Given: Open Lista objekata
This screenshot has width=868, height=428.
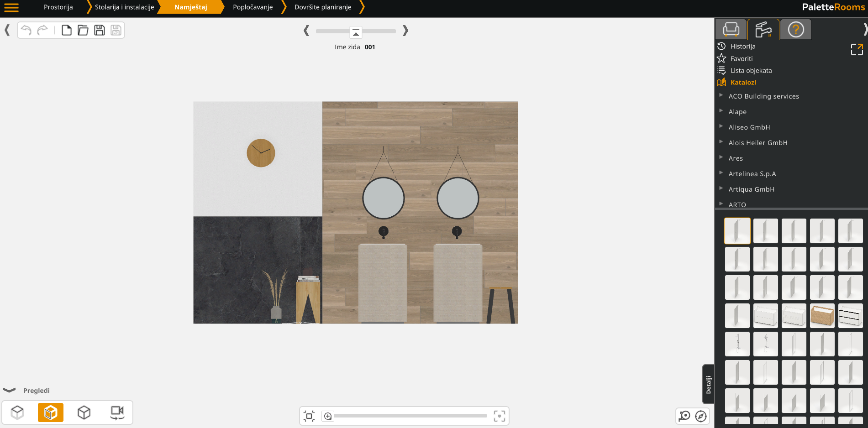Looking at the screenshot, I should 751,71.
